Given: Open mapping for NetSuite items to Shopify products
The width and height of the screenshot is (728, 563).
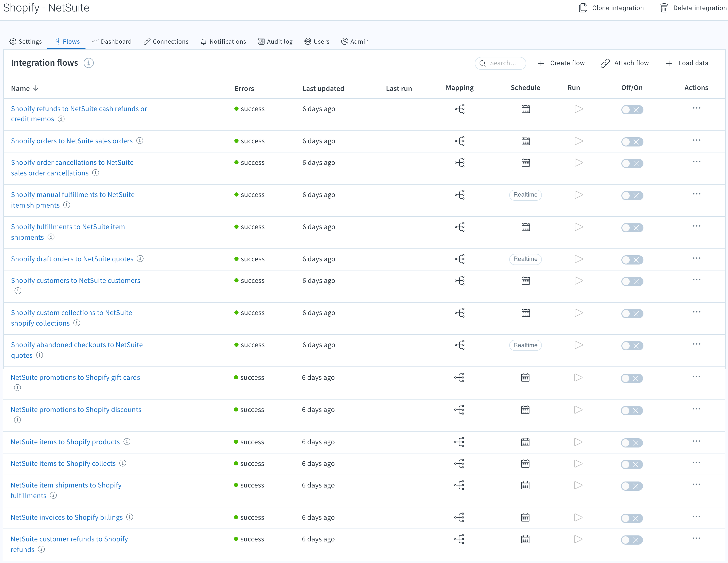Looking at the screenshot, I should click(460, 442).
